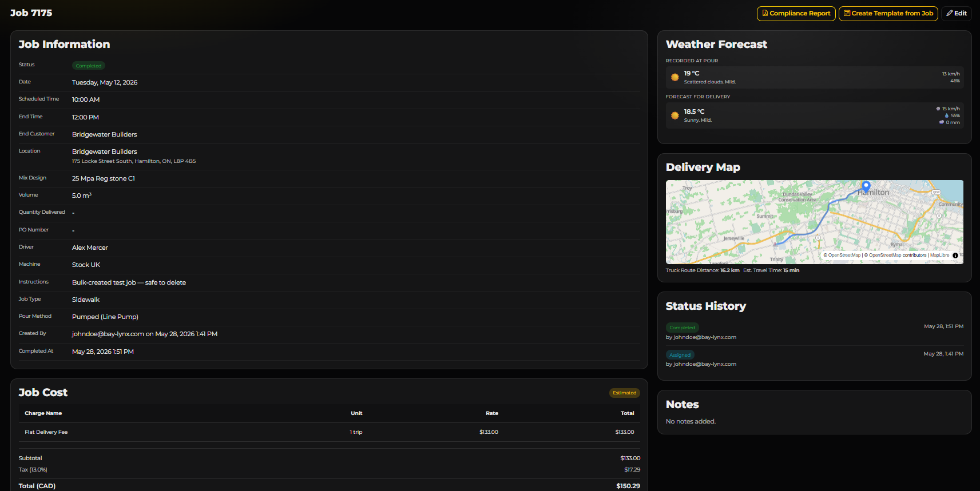Image resolution: width=980 pixels, height=491 pixels.
Task: Click the 'May 28, 1:41 PM' history timestamp
Action: pos(943,354)
